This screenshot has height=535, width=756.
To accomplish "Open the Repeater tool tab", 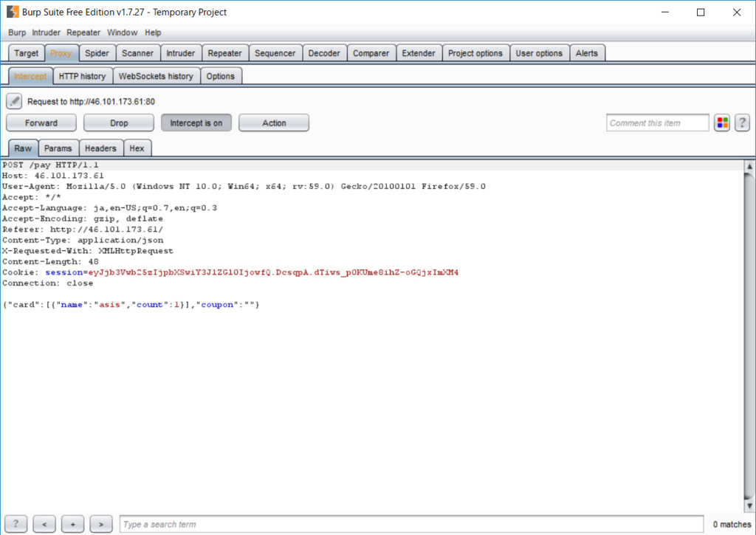I will [x=224, y=53].
